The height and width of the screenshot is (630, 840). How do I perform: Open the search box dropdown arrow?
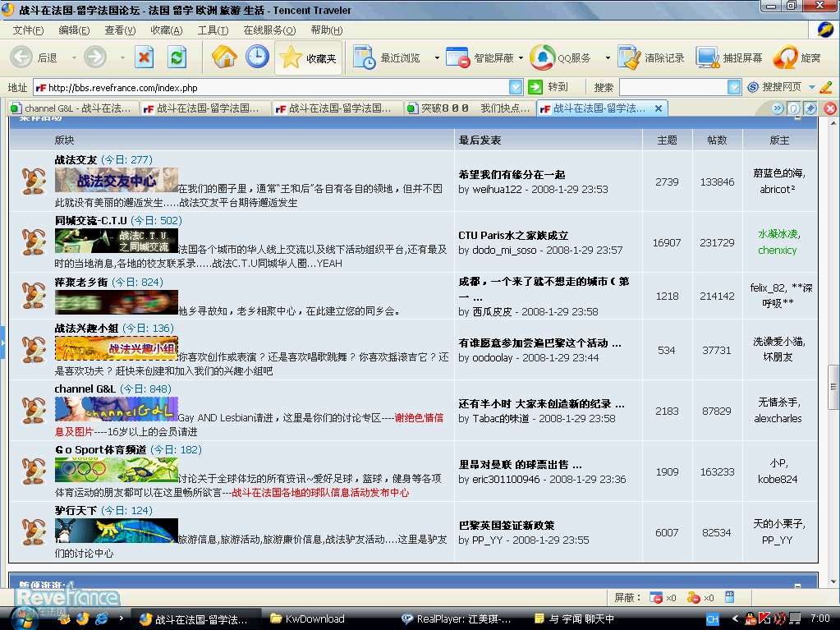pos(734,87)
